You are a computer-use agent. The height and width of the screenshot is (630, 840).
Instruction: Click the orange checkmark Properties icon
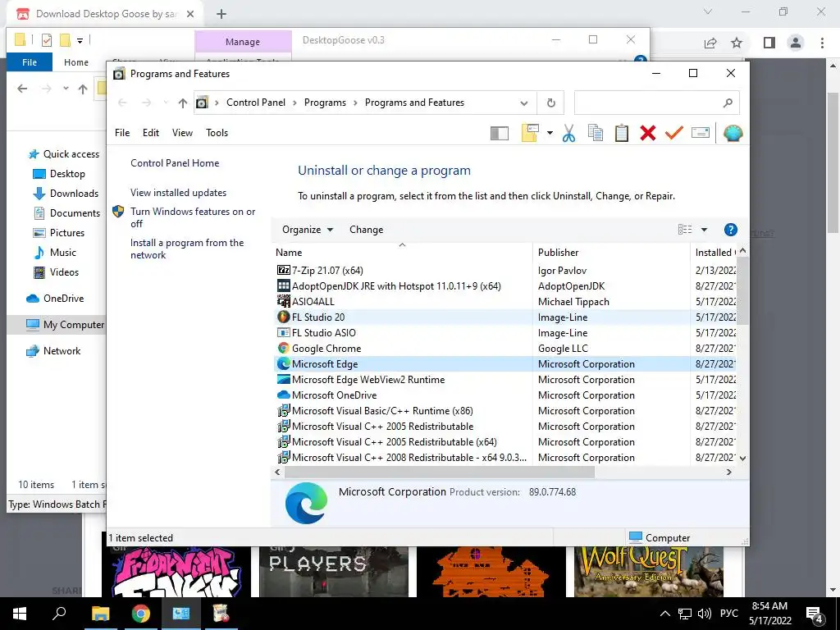674,133
